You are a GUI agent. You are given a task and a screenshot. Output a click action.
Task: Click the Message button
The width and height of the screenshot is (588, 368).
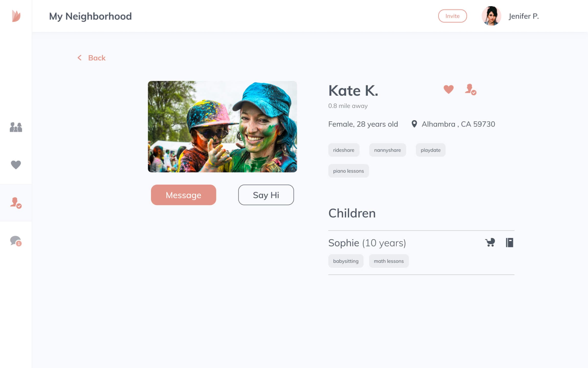point(183,195)
